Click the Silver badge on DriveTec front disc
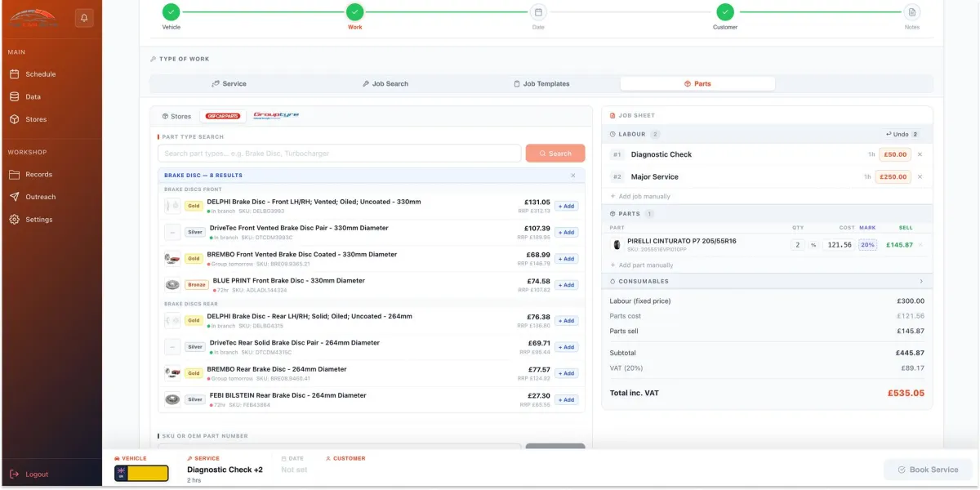Image resolution: width=980 pixels, height=490 pixels. coord(195,232)
